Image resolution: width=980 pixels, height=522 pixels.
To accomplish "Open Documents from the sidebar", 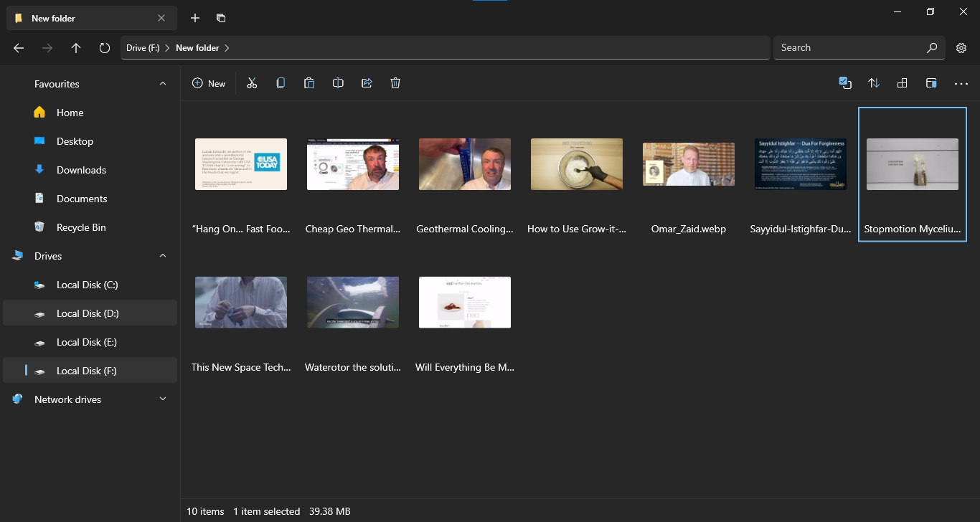I will click(x=90, y=199).
